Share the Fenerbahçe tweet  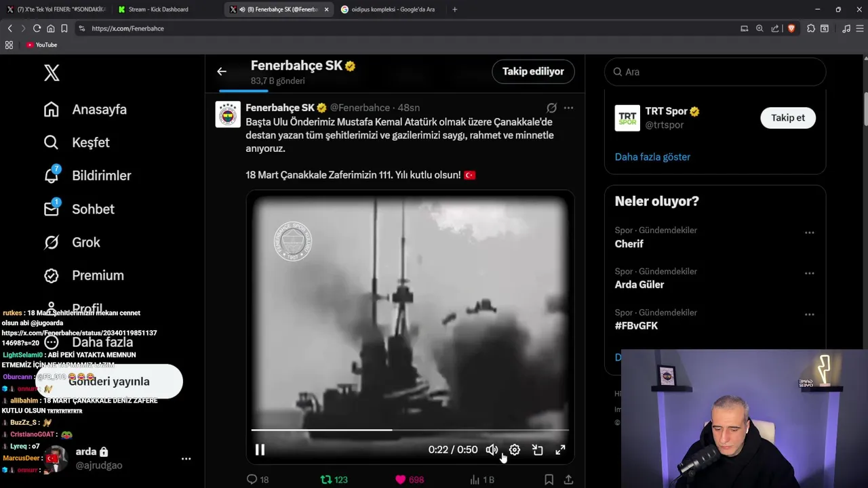click(568, 480)
